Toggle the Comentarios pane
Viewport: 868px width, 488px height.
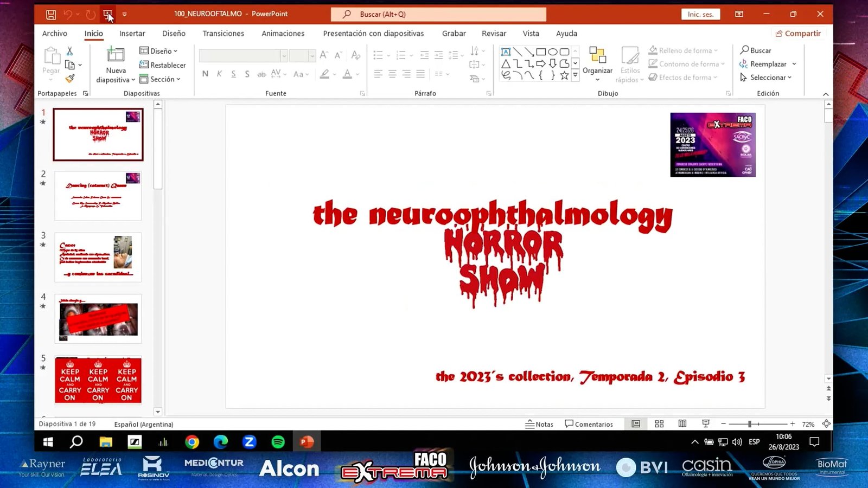click(589, 424)
